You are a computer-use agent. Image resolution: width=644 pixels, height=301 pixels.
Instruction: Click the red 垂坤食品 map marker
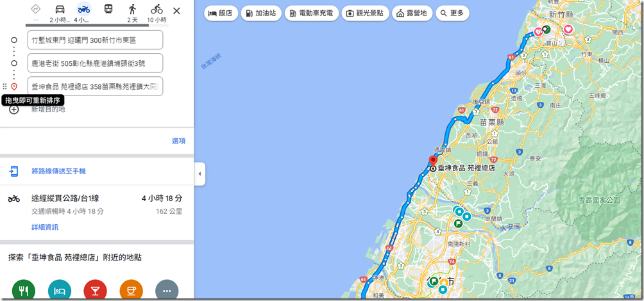point(433,161)
